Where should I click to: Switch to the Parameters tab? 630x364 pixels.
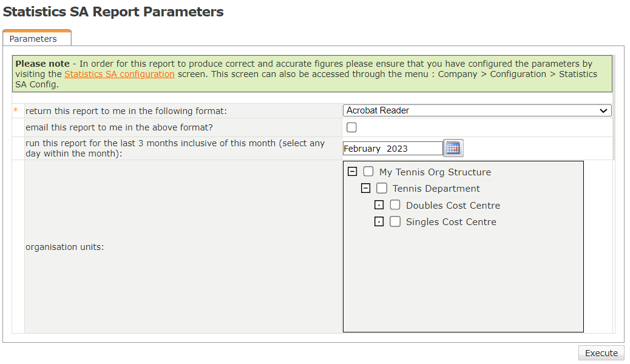click(33, 39)
